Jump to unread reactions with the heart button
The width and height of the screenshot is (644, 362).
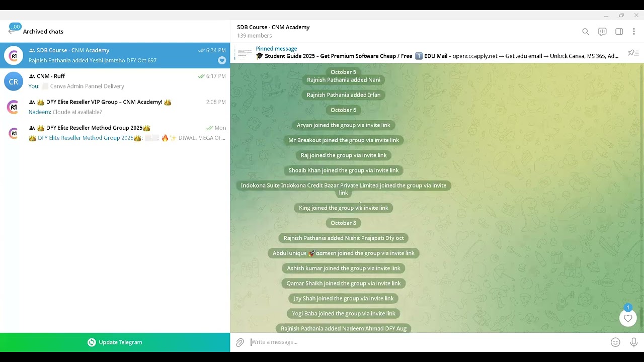(628, 318)
